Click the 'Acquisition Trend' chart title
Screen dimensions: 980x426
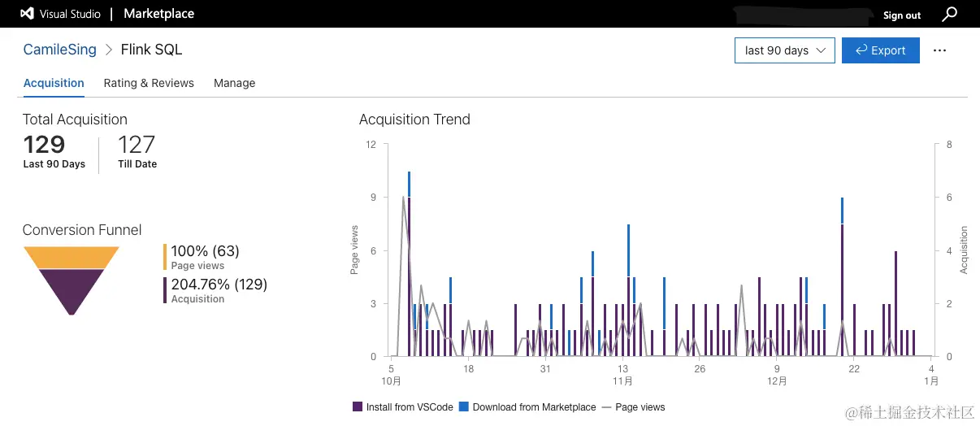[414, 120]
